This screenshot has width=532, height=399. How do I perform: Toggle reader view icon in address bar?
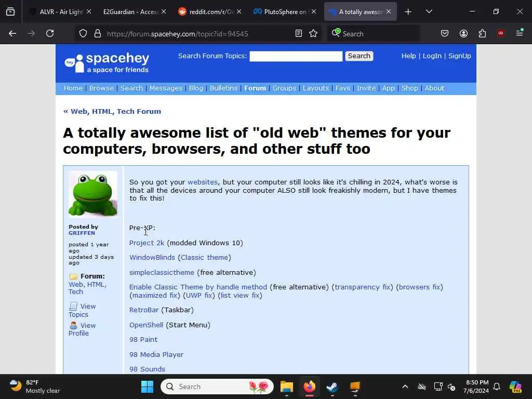coord(299,33)
